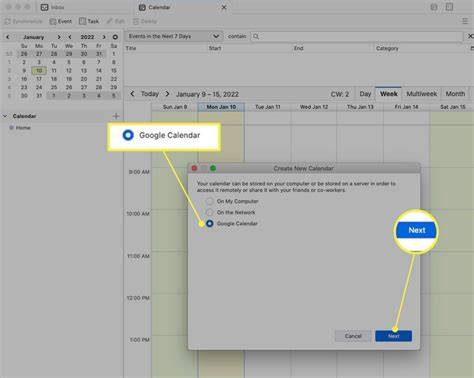Screen dimensions: 474x378
Task: Switch to the Day view tab
Action: point(365,94)
